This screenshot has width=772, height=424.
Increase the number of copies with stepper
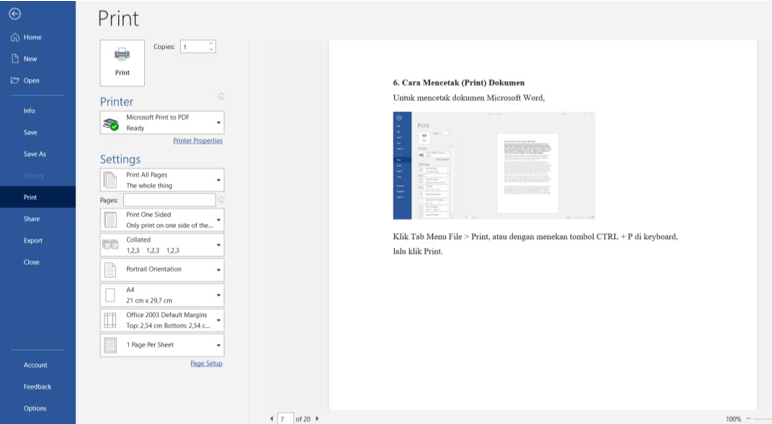211,44
